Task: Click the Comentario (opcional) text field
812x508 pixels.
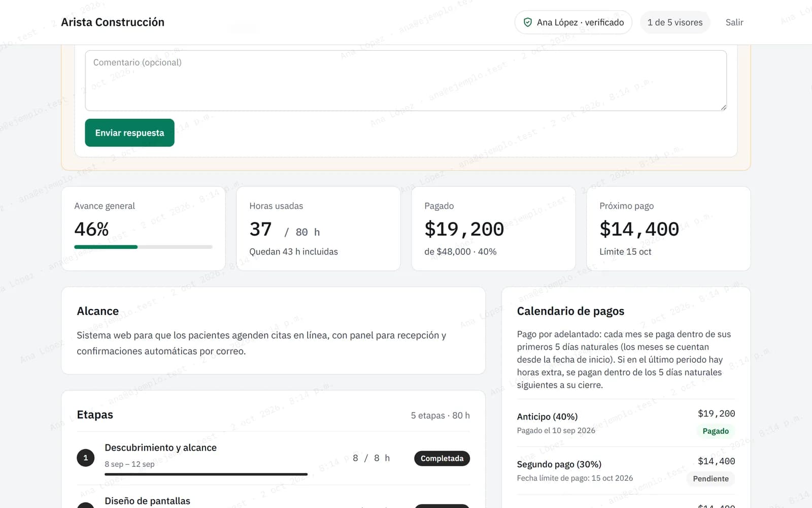Action: point(405,80)
